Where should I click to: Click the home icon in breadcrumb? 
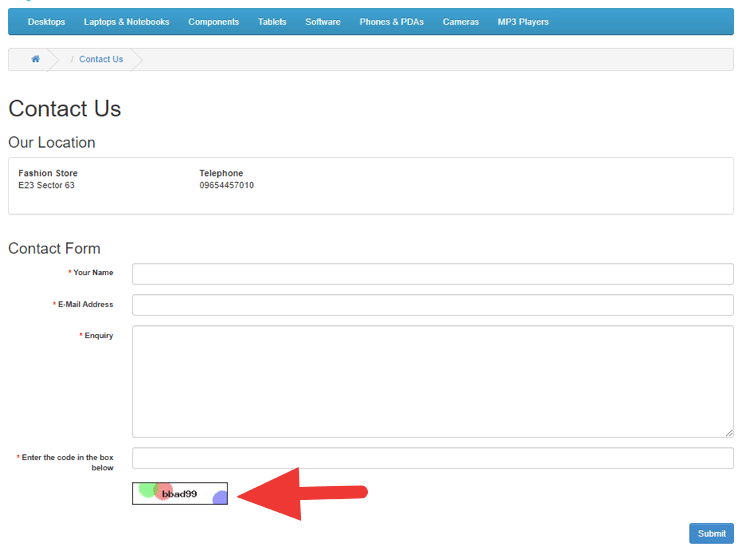(35, 59)
